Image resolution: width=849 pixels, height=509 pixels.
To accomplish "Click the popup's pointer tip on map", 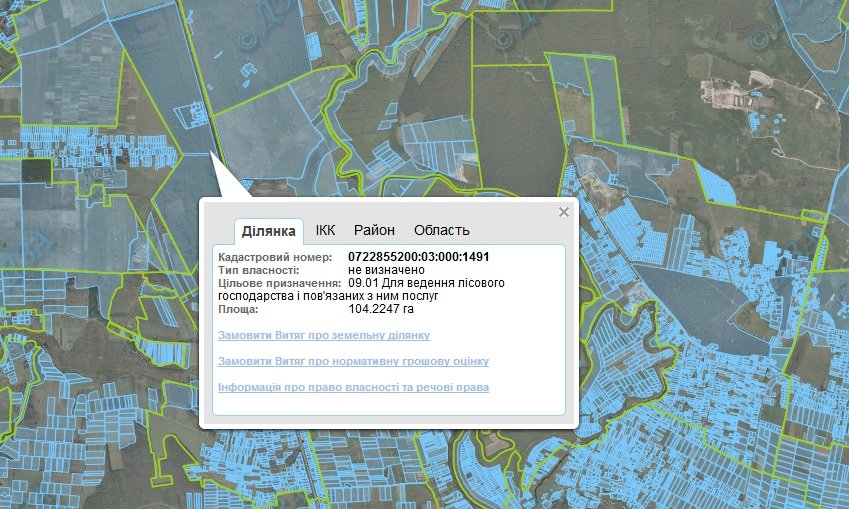I will pyautogui.click(x=211, y=153).
